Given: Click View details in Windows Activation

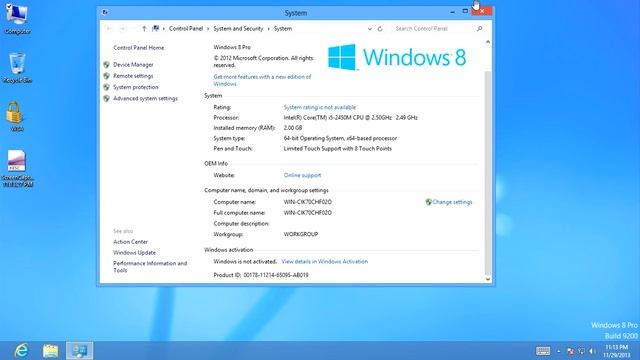Looking at the screenshot, I should (324, 261).
